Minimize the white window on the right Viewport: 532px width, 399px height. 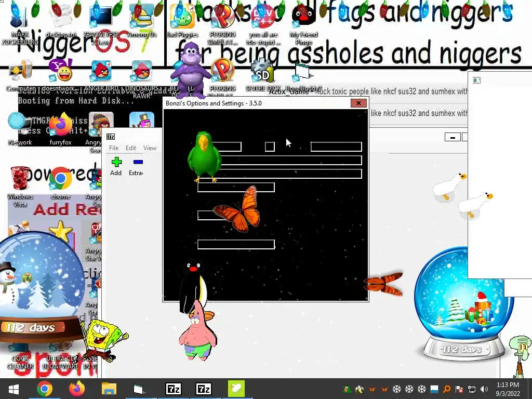pyautogui.click(x=453, y=137)
